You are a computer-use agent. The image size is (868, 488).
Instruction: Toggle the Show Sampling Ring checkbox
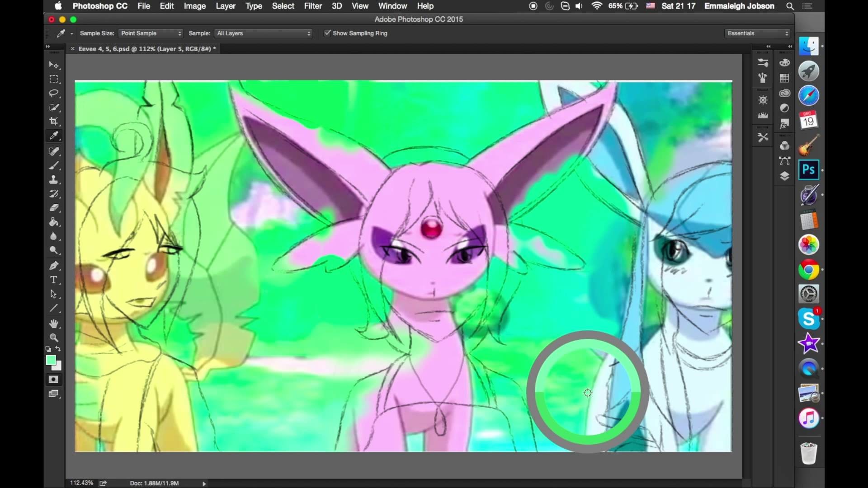tap(327, 33)
